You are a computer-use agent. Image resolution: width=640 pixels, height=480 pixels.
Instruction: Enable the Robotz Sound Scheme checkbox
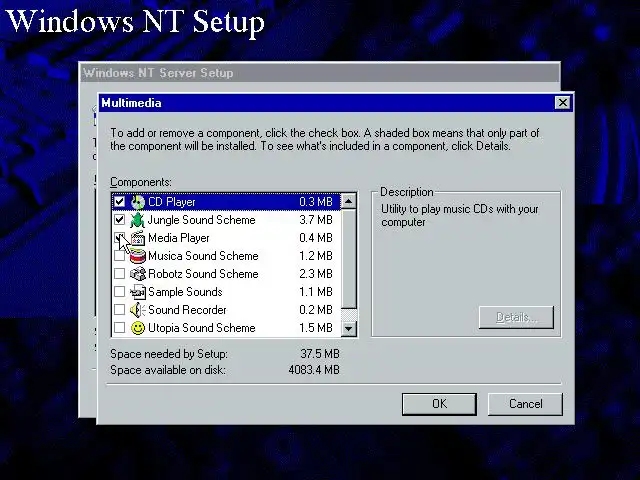click(x=119, y=274)
